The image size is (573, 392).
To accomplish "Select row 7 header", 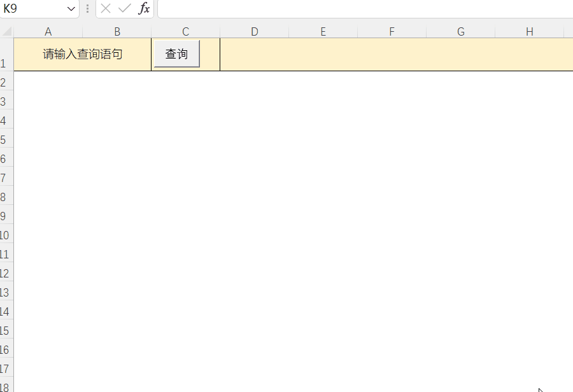I will tap(6, 176).
